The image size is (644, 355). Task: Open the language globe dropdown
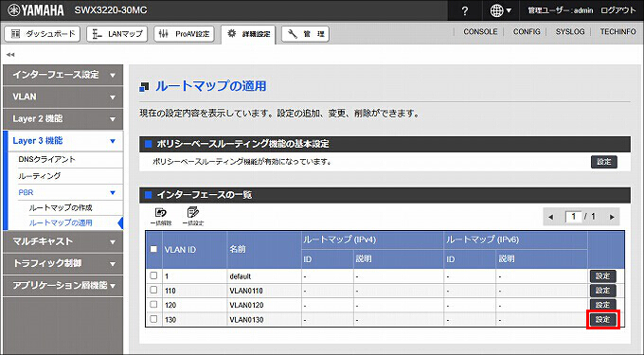500,10
